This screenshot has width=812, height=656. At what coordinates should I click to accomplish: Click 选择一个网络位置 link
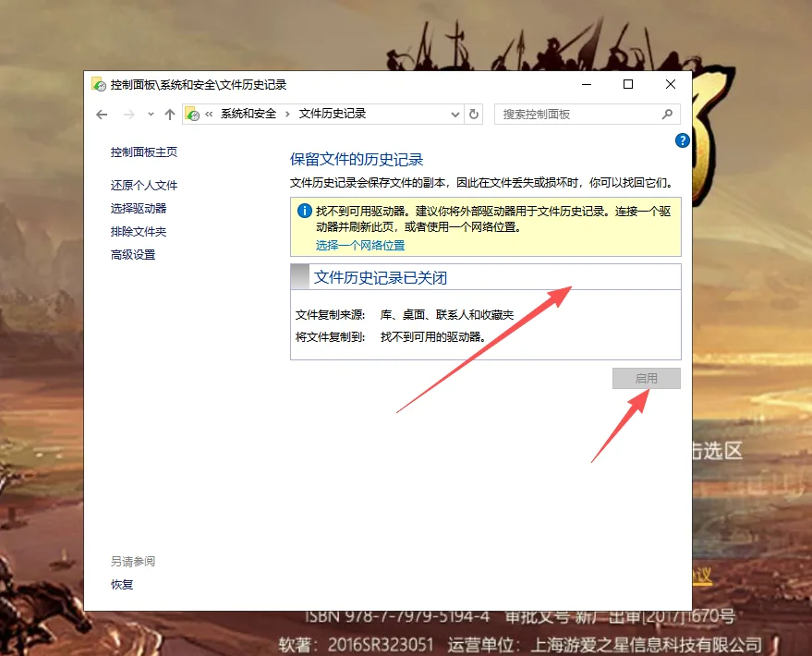[x=360, y=246]
